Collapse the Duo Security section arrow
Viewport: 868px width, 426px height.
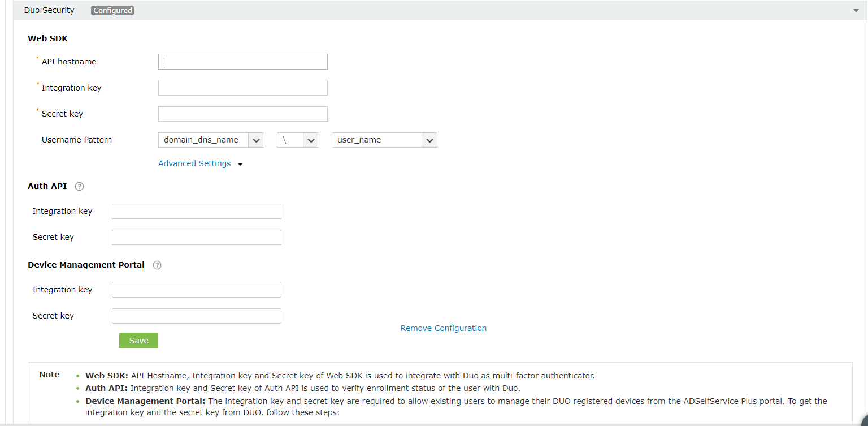pos(856,11)
